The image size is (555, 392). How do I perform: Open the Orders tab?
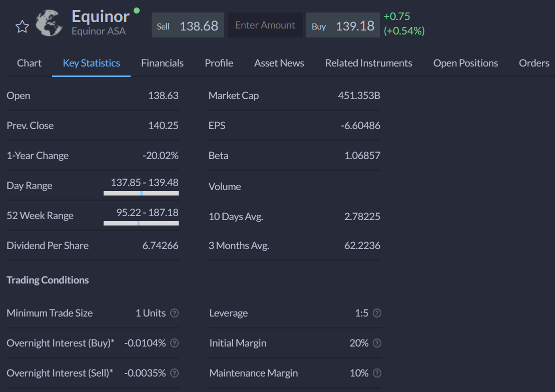coord(534,63)
